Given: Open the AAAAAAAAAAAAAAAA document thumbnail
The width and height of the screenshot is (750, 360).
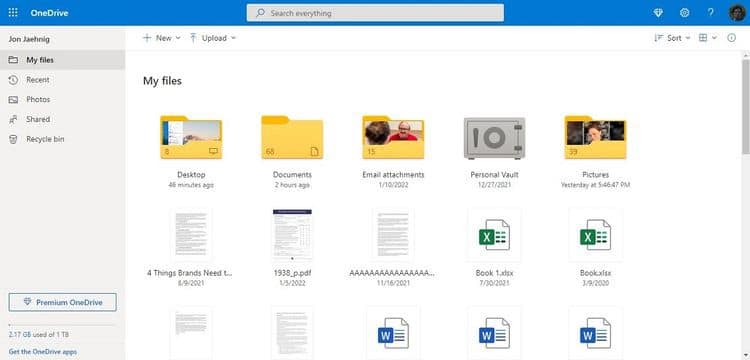Looking at the screenshot, I should tap(393, 235).
